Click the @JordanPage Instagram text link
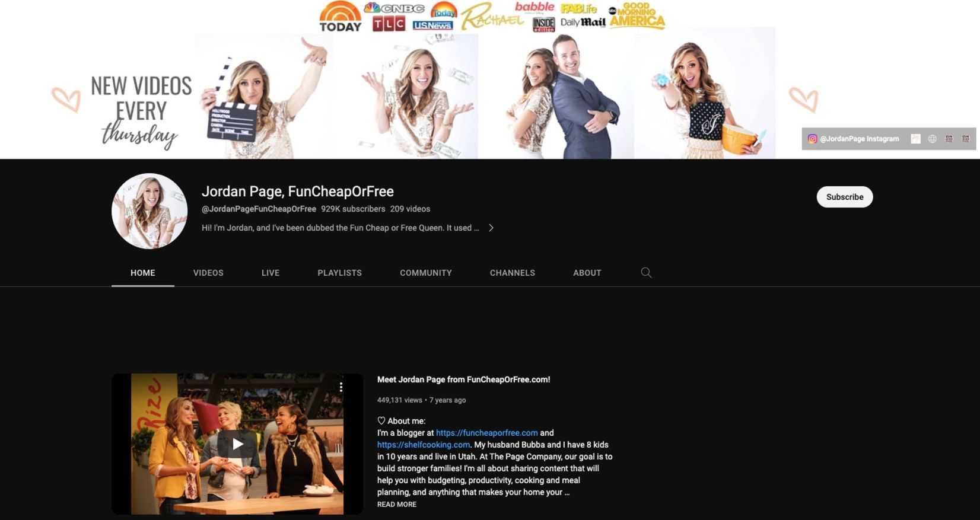Image resolution: width=980 pixels, height=520 pixels. 859,139
